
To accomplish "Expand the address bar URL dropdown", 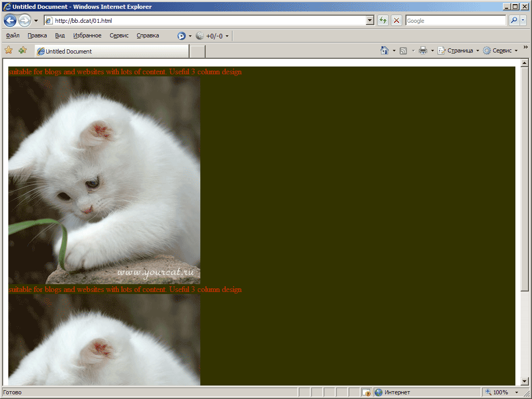I will [370, 21].
